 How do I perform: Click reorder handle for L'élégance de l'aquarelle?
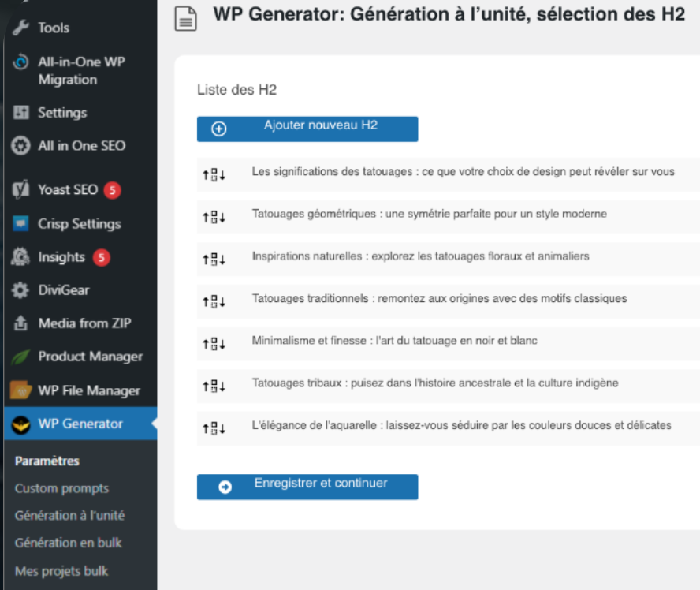point(214,428)
